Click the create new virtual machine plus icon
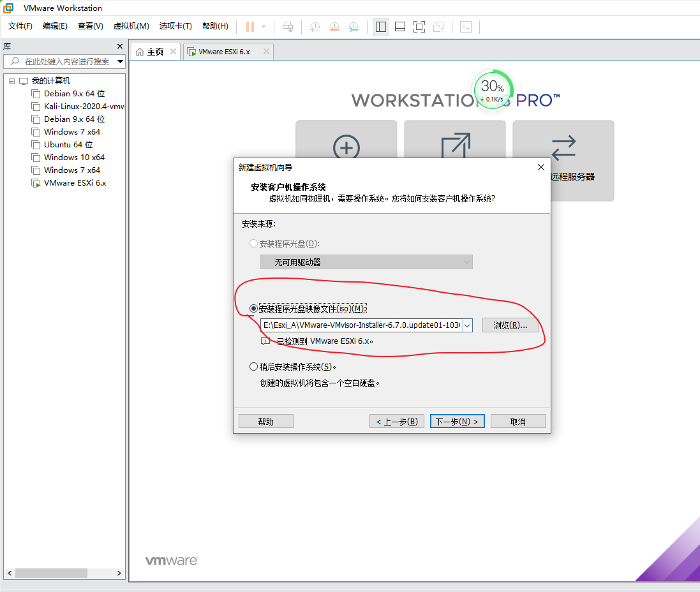The width and height of the screenshot is (700, 592). click(346, 147)
